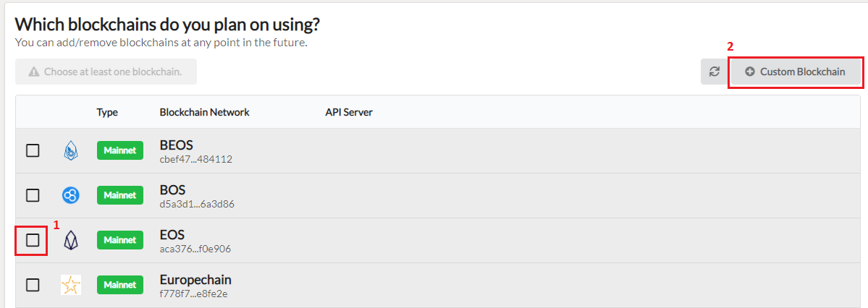
Task: Select the Europechain network name
Action: (x=195, y=279)
